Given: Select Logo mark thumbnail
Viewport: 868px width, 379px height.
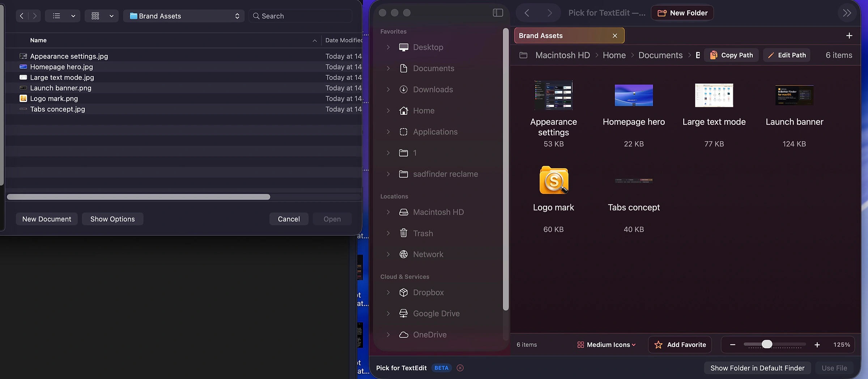Looking at the screenshot, I should (554, 180).
